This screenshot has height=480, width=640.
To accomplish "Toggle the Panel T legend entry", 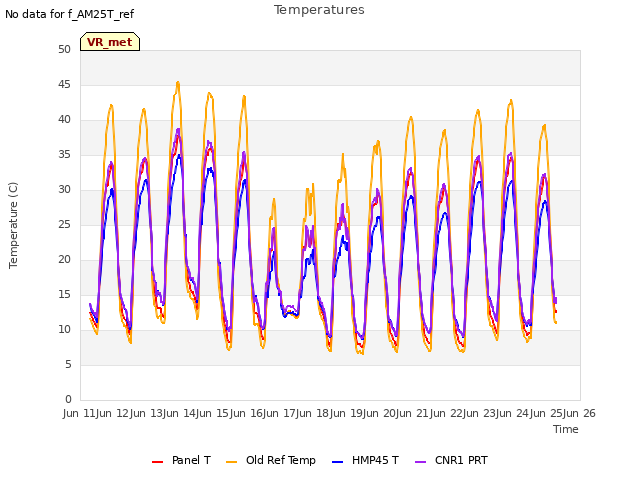I will point(181,460).
